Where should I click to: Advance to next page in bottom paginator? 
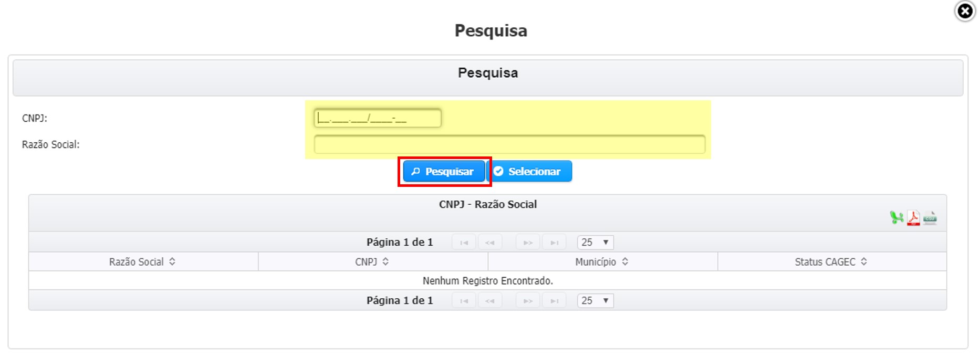pos(528,300)
